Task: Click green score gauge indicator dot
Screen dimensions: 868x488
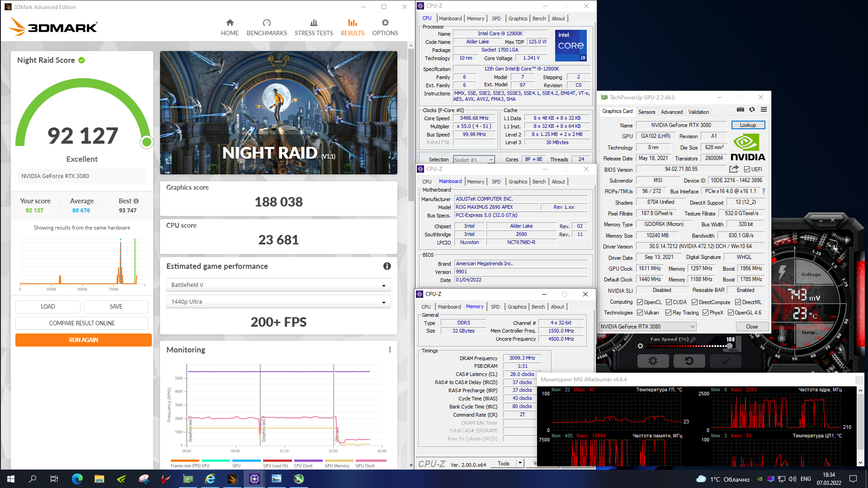Action: [146, 142]
